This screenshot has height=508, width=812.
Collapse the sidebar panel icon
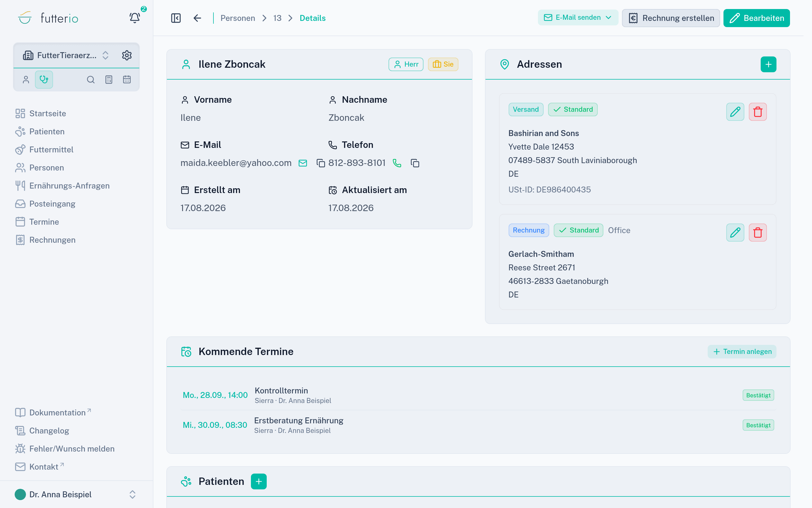(176, 18)
